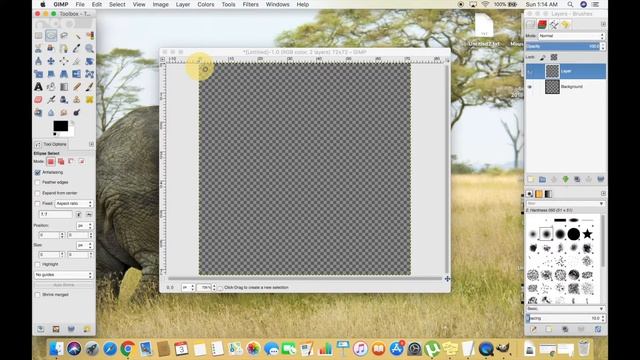Click the new layer icon in Layers panel
The image size is (640, 360).
(x=531, y=179)
